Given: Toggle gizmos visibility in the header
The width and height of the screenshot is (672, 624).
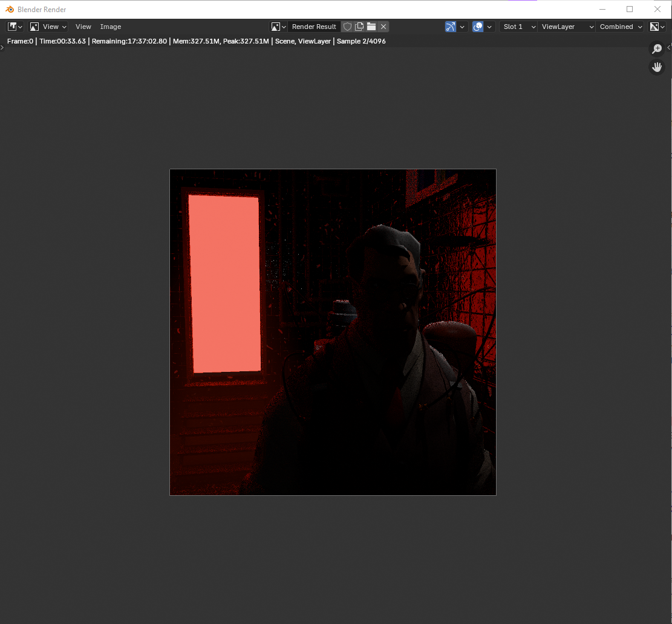Looking at the screenshot, I should 449,27.
